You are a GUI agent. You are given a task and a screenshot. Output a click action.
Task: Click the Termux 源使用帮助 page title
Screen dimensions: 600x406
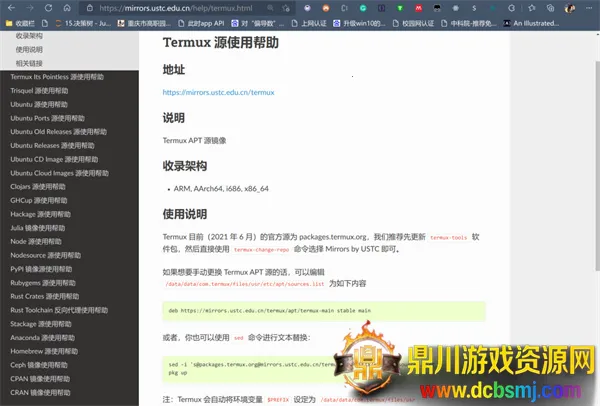click(x=221, y=42)
